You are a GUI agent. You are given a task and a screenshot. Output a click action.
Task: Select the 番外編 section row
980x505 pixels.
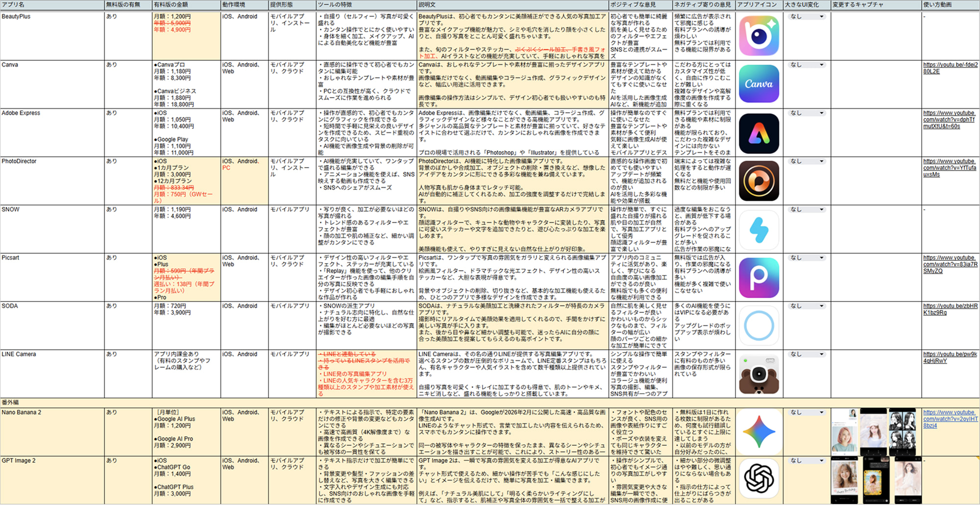pyautogui.click(x=490, y=403)
